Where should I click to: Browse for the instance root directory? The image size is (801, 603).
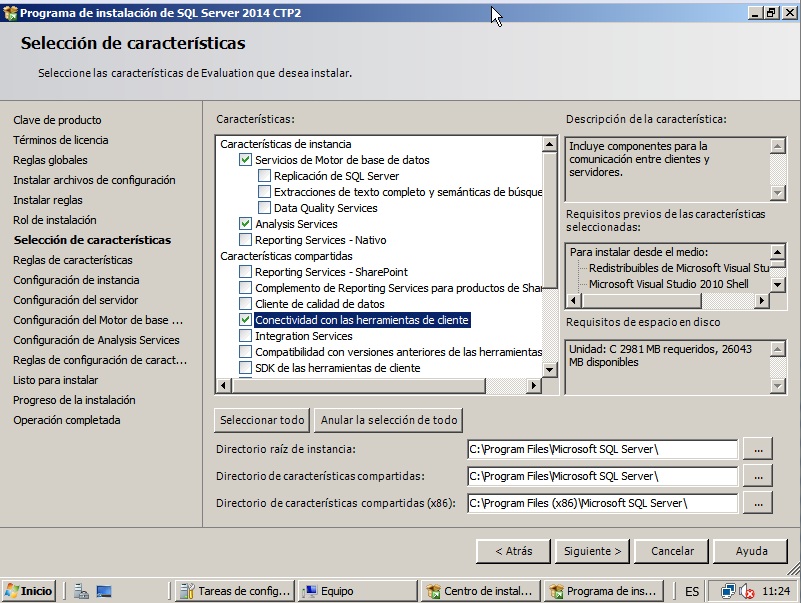click(759, 448)
